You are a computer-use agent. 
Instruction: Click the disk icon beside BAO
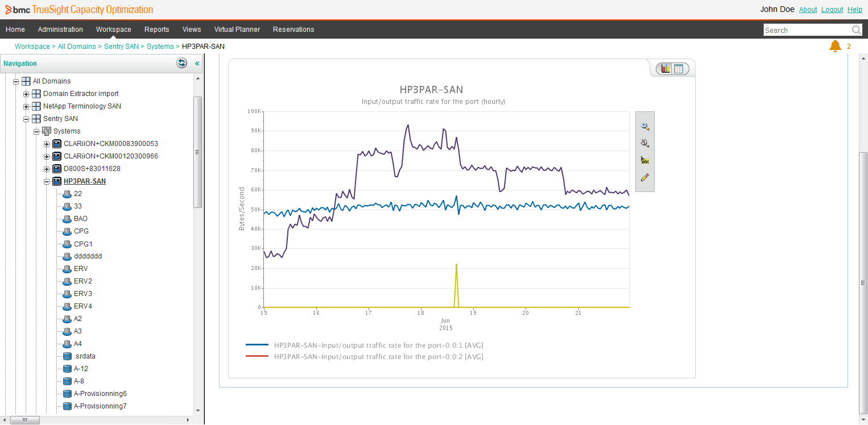(67, 219)
